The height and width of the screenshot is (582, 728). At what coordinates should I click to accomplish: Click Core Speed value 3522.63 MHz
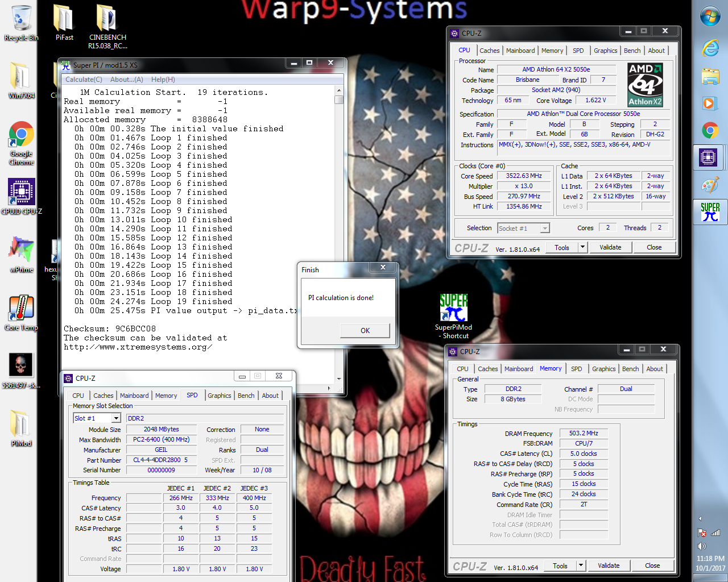[x=524, y=176]
